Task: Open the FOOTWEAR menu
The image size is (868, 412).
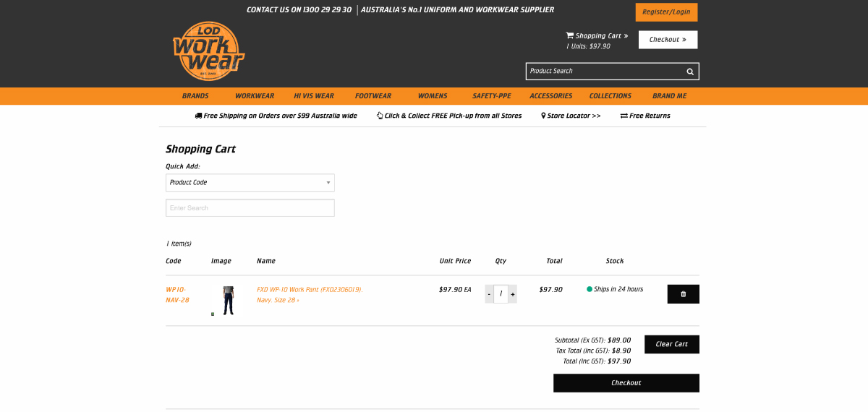Action: [373, 96]
